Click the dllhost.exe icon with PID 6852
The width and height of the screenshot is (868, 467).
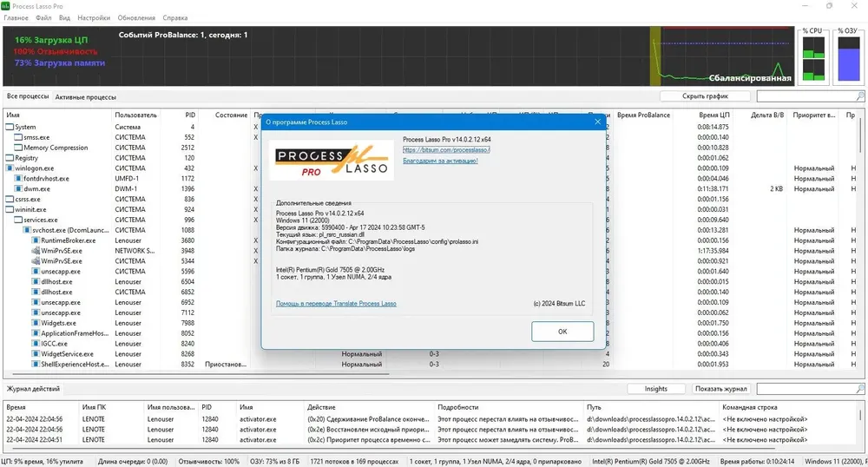click(x=36, y=293)
